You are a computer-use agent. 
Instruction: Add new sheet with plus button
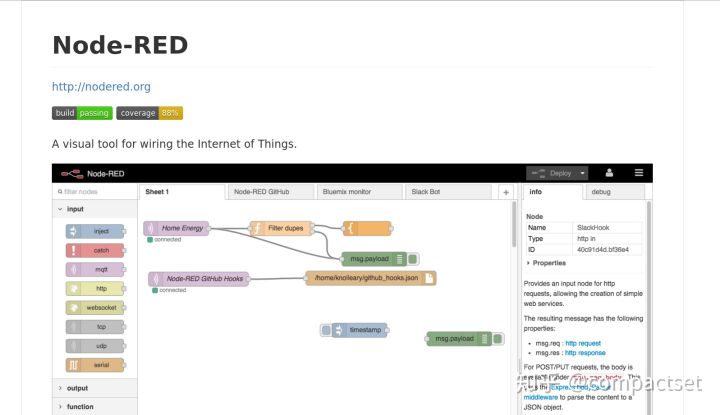coord(505,192)
